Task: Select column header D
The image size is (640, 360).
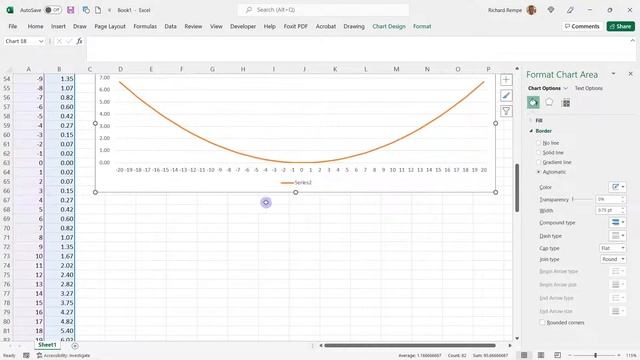Action: pyautogui.click(x=120, y=69)
